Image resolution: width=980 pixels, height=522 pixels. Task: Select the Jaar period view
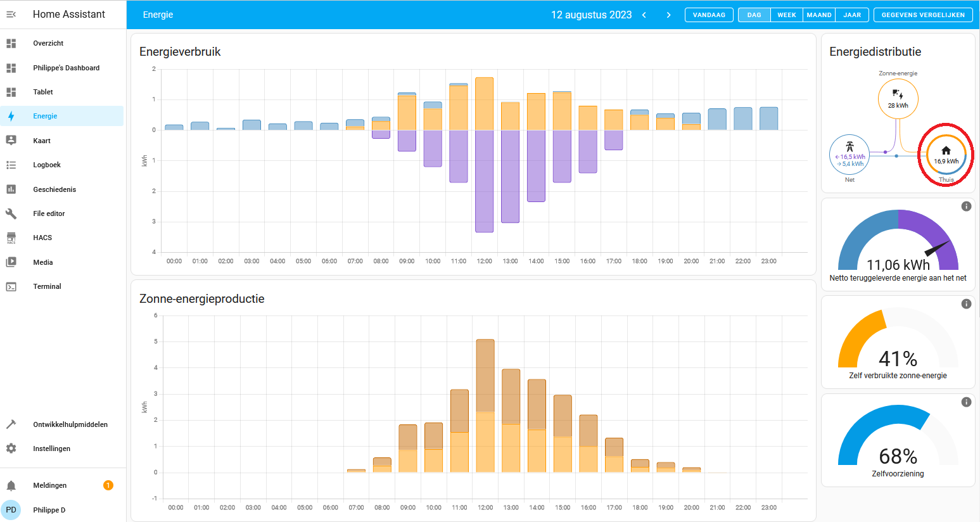click(x=851, y=15)
